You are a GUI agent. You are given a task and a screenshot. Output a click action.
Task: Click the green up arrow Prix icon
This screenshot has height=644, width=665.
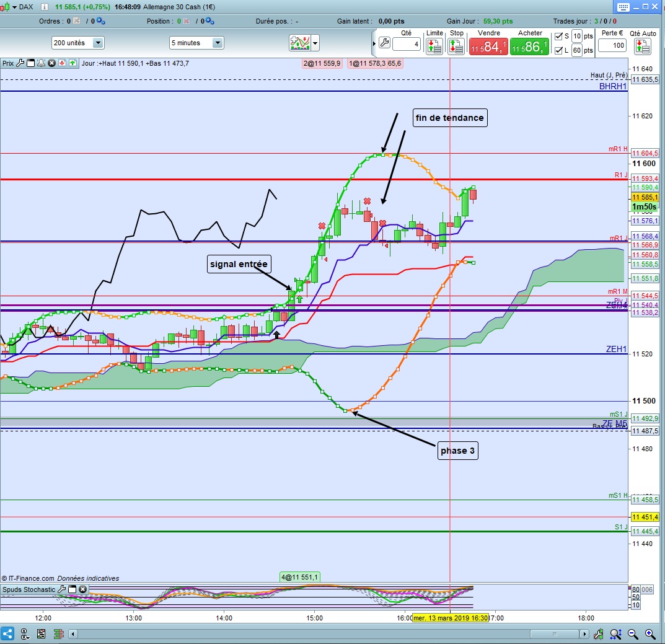[73, 63]
